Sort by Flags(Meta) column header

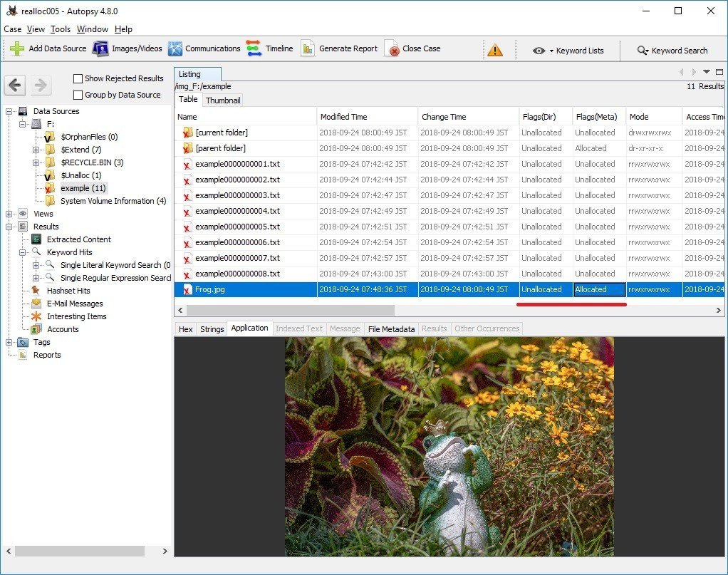pos(598,117)
